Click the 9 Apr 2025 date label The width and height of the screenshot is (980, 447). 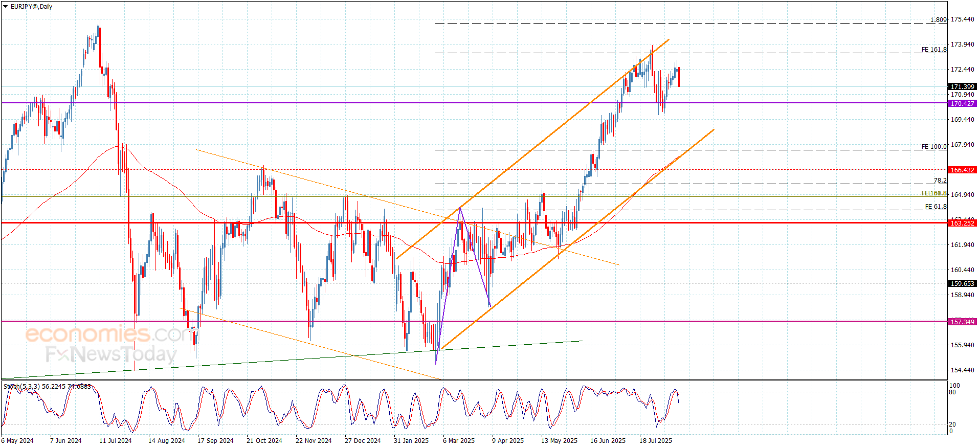pyautogui.click(x=508, y=441)
